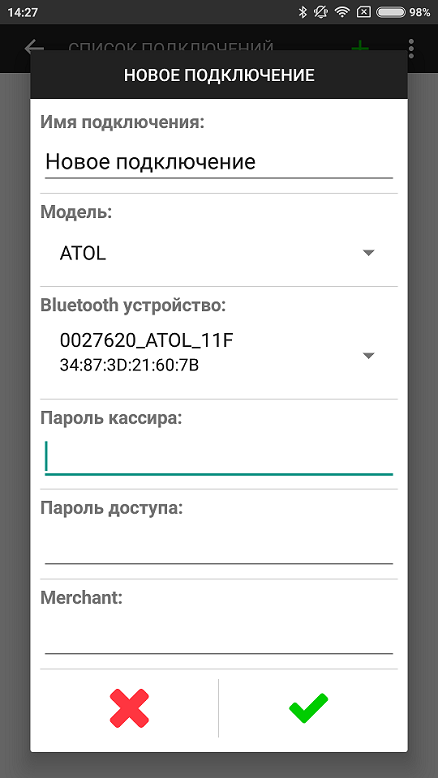Tap the Bluetooth status bar icon
The height and width of the screenshot is (778, 438).
pos(303,12)
